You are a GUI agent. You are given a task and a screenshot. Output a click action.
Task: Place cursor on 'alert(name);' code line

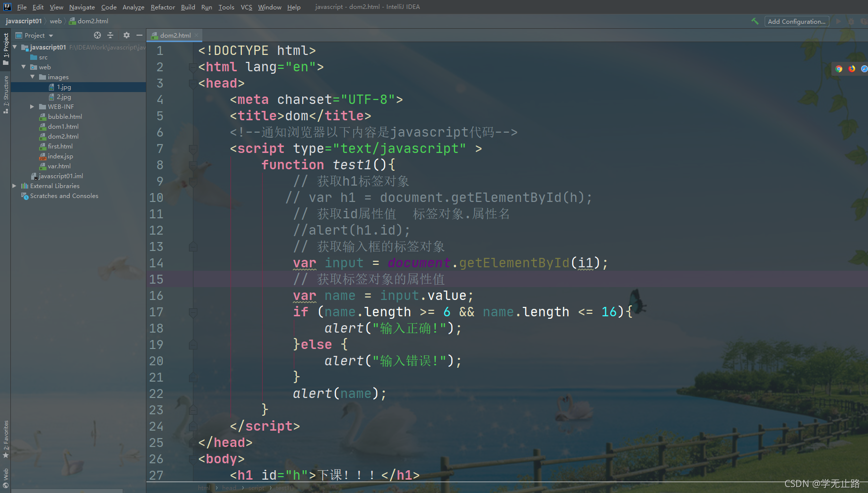[x=339, y=394]
